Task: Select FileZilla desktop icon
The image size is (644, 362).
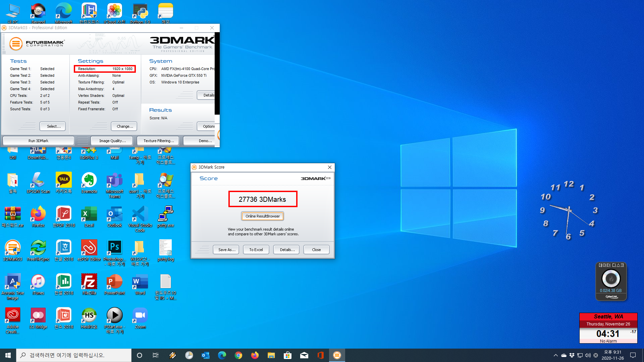Action: [x=89, y=285]
